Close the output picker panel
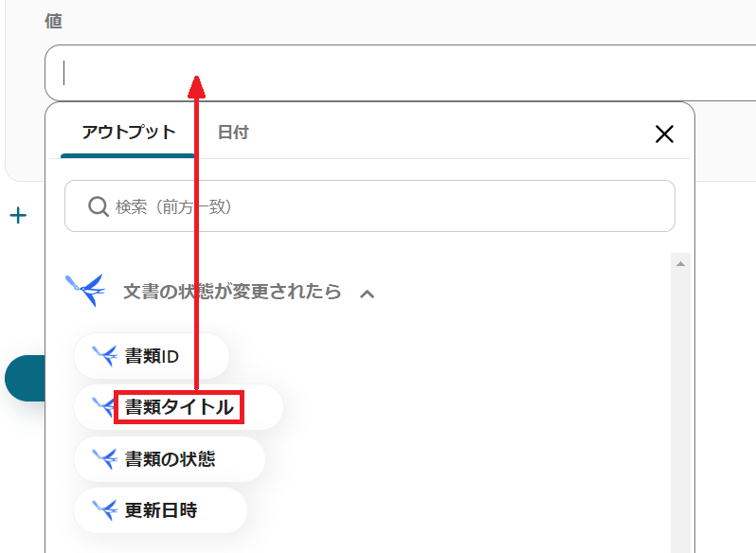The height and width of the screenshot is (553, 756). (x=664, y=134)
